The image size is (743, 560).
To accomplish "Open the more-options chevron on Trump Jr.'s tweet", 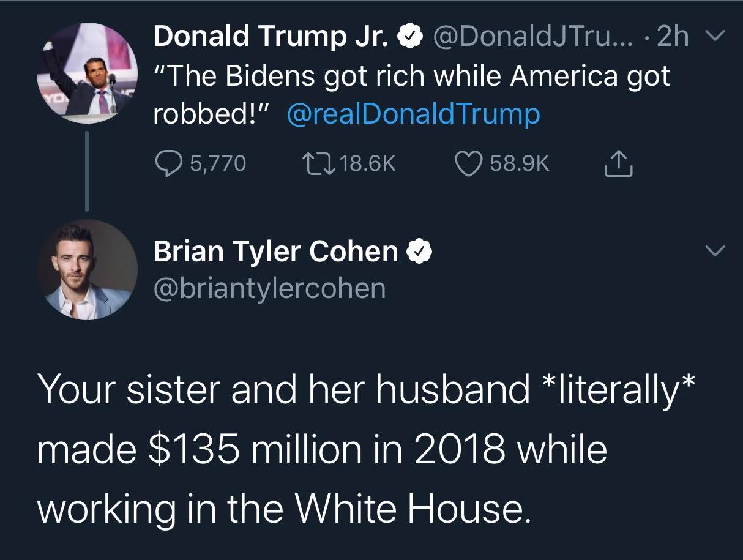I will point(714,37).
